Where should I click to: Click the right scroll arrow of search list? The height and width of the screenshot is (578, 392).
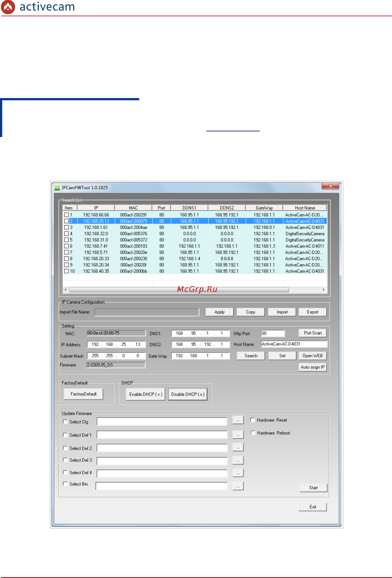coord(323,290)
